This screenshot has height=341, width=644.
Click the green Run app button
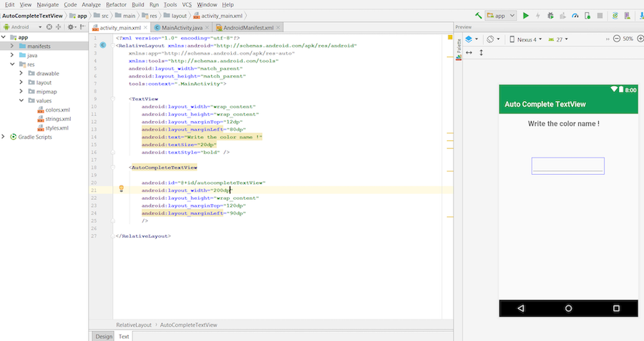click(526, 15)
